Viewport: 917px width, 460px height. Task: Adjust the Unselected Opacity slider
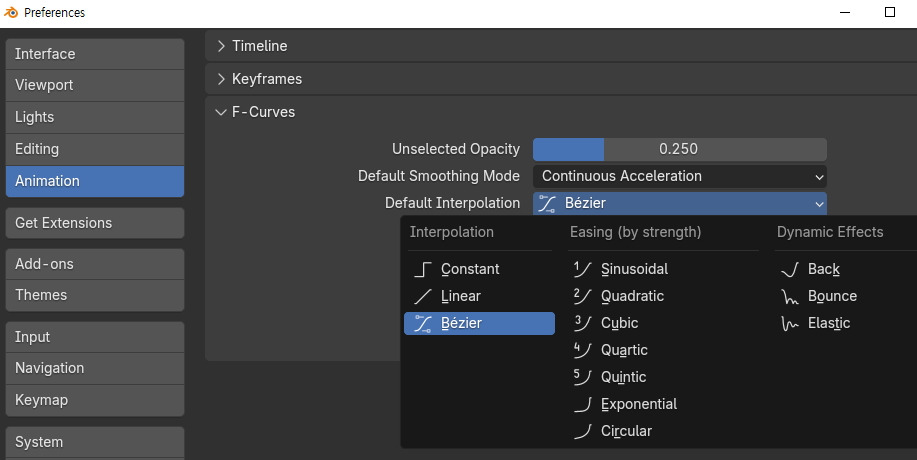pos(679,149)
